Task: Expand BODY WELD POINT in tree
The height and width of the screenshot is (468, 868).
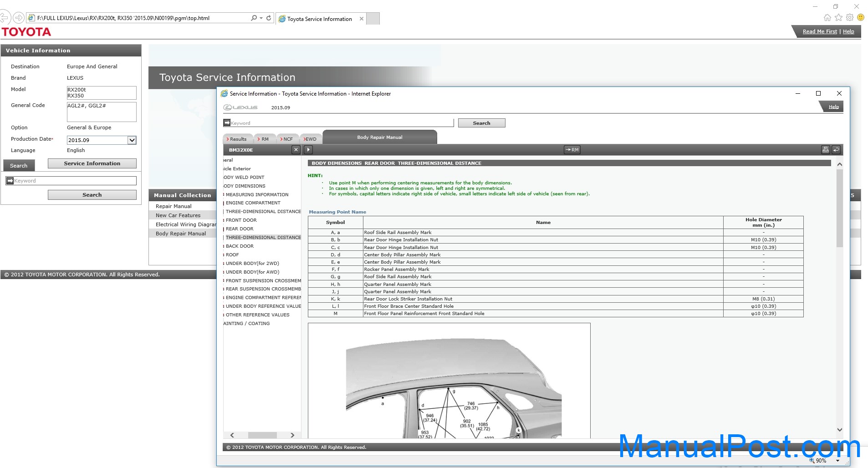Action: (x=244, y=177)
